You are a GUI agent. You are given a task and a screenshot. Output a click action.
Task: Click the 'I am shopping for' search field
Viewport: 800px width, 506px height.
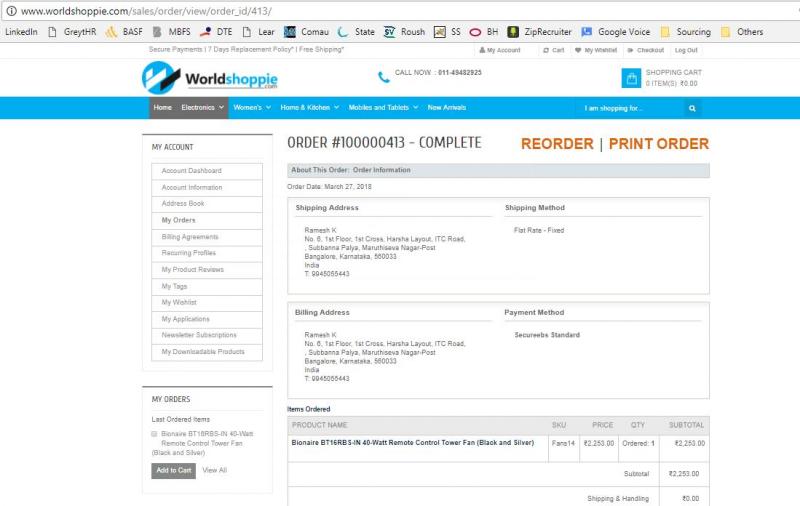coord(631,108)
